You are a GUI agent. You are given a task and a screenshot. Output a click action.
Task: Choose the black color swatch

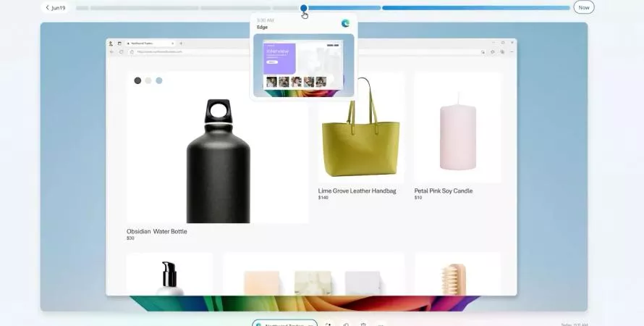137,80
